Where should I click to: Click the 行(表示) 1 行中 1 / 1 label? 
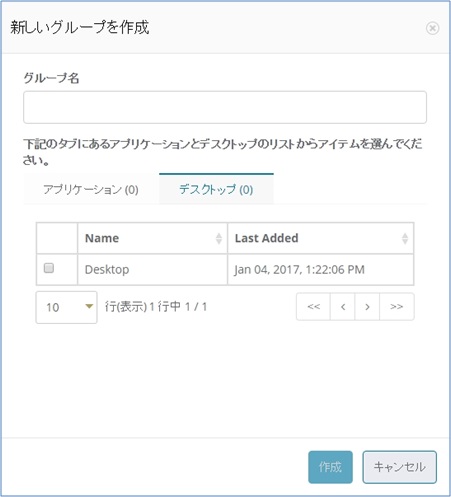click(156, 307)
